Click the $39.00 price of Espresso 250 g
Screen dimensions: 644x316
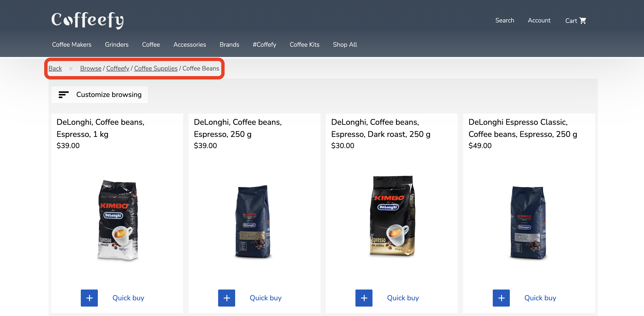205,146
